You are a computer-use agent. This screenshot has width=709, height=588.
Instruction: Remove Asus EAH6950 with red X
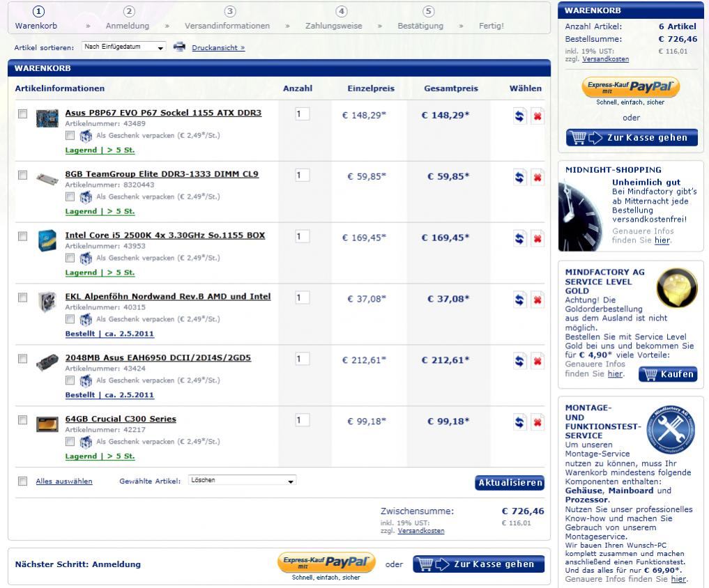click(538, 361)
